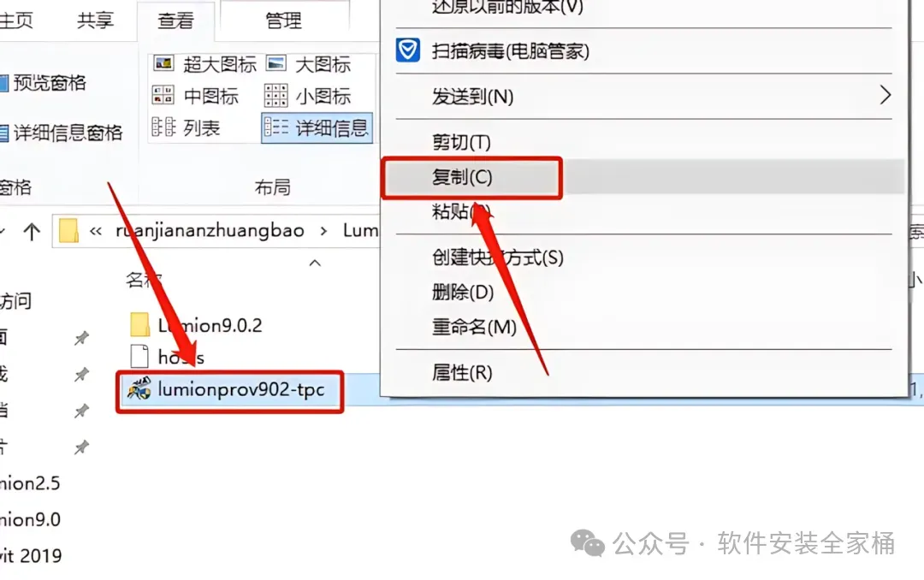
Task: Click the antivirus scan shield icon
Action: pyautogui.click(x=408, y=50)
